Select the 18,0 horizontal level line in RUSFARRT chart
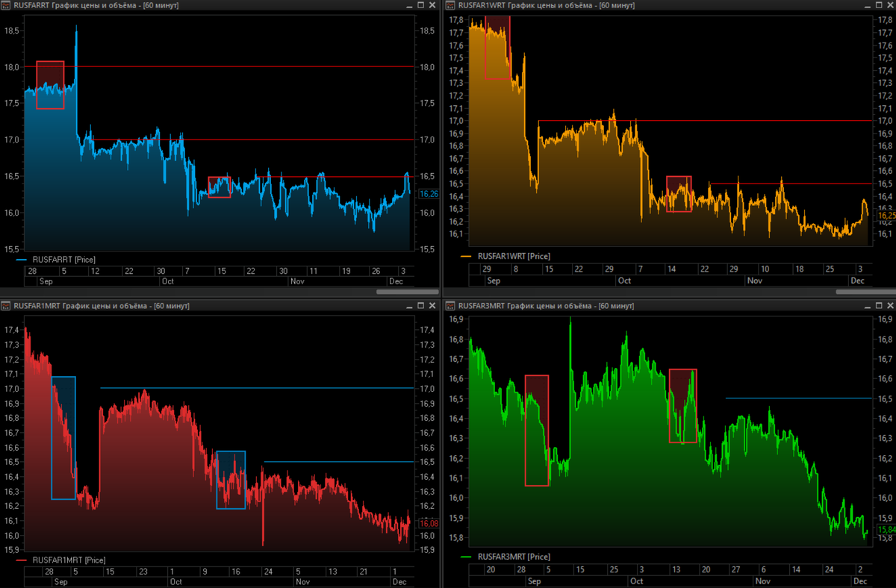 pos(218,66)
